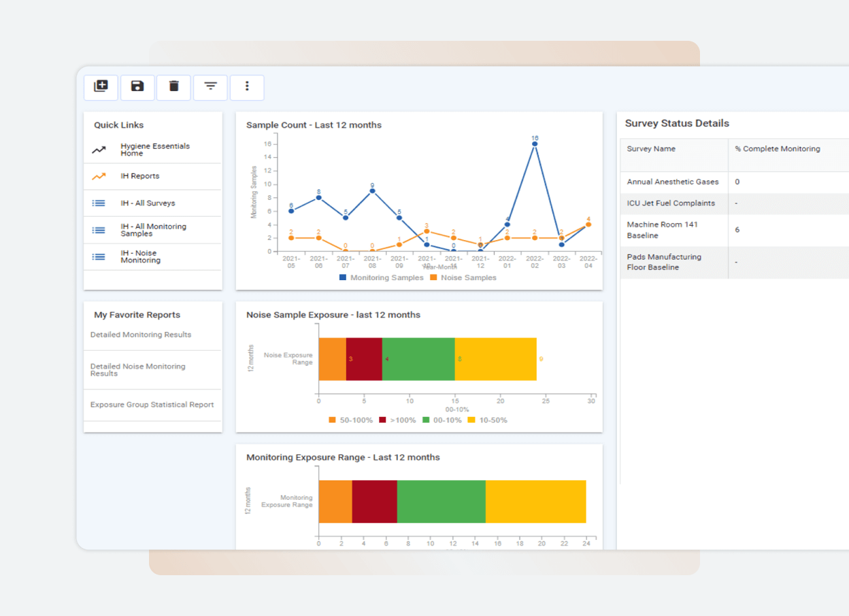
Task: Delete the dashboard via the trash icon
Action: [x=173, y=87]
